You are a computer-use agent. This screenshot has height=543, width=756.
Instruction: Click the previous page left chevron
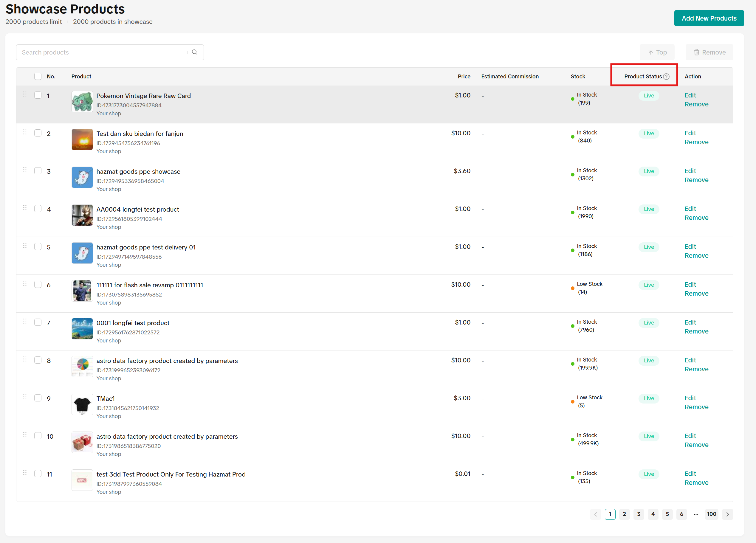pyautogui.click(x=595, y=514)
